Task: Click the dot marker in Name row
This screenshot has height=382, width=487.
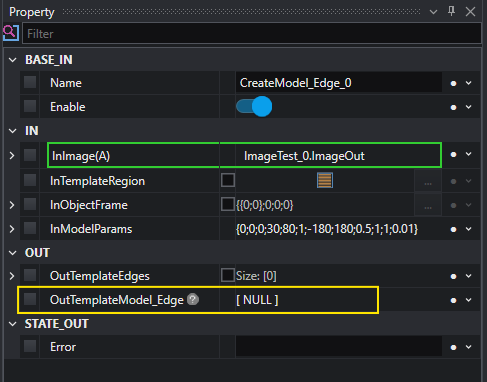Action: point(453,83)
